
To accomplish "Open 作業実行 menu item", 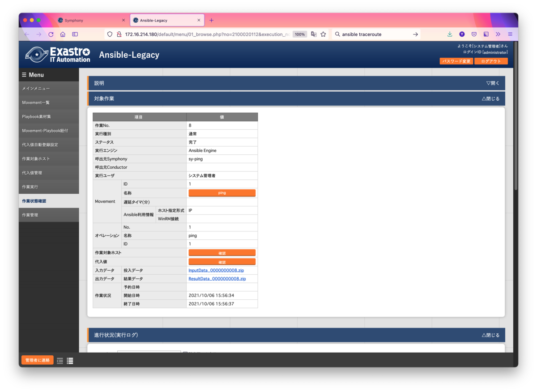I will pos(49,187).
